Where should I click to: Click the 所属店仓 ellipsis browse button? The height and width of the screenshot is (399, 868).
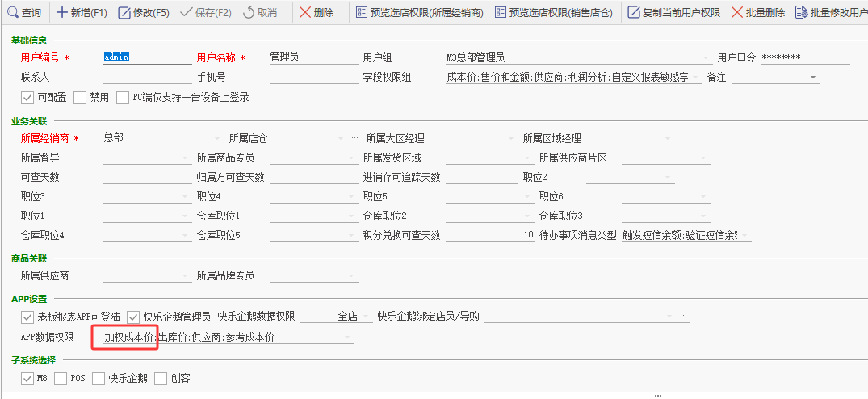[x=354, y=138]
